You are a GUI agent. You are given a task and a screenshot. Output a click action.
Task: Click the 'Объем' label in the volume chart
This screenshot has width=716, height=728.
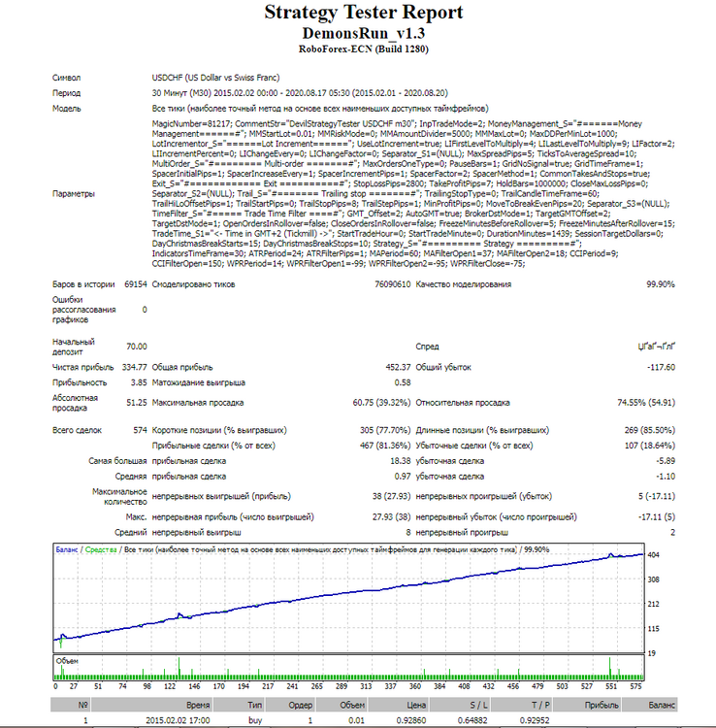point(67,661)
